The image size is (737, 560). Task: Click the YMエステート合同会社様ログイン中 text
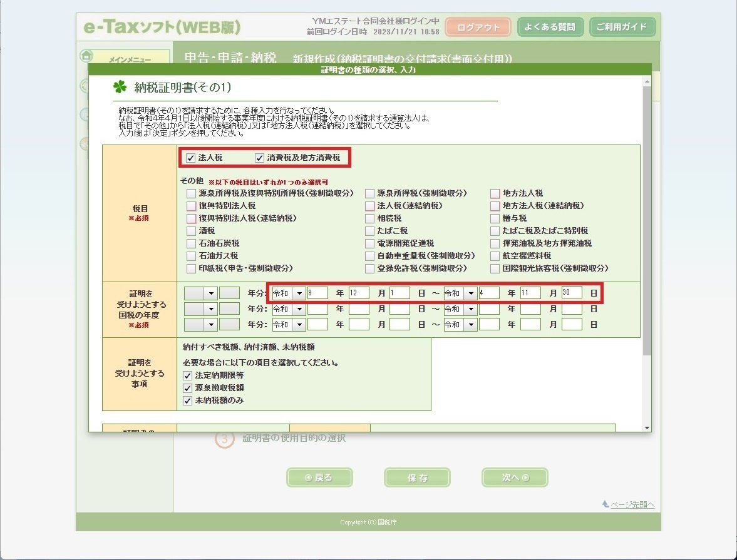[376, 21]
